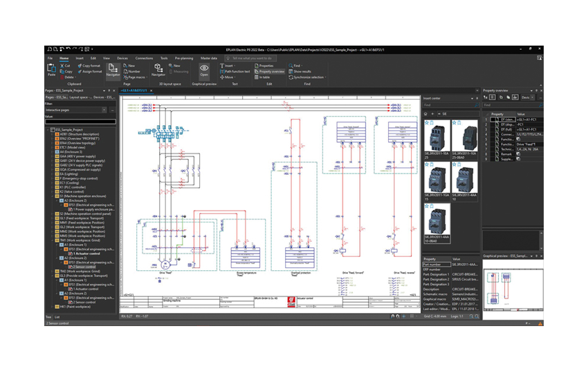Viewport: 588px width, 371px height.
Task: Switch to List view tab in Pages navigator
Action: tap(57, 317)
